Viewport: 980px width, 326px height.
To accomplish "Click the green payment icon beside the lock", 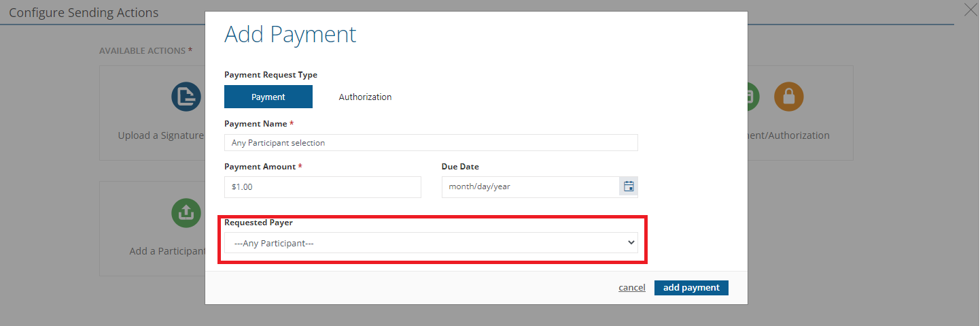I will (x=753, y=97).
